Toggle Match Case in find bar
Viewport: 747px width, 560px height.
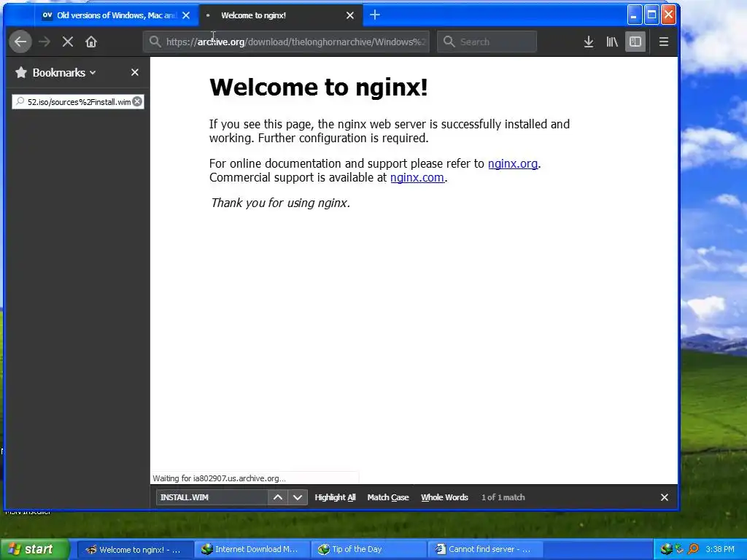(388, 497)
